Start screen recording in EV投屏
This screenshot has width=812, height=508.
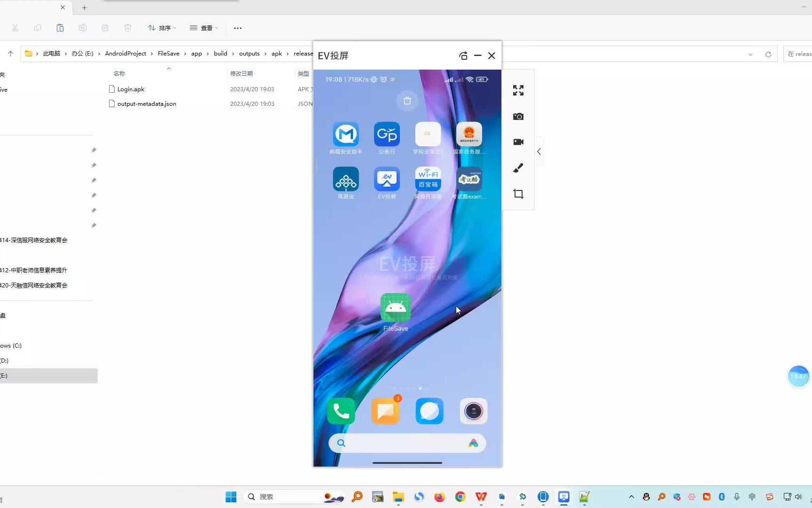tap(518, 142)
